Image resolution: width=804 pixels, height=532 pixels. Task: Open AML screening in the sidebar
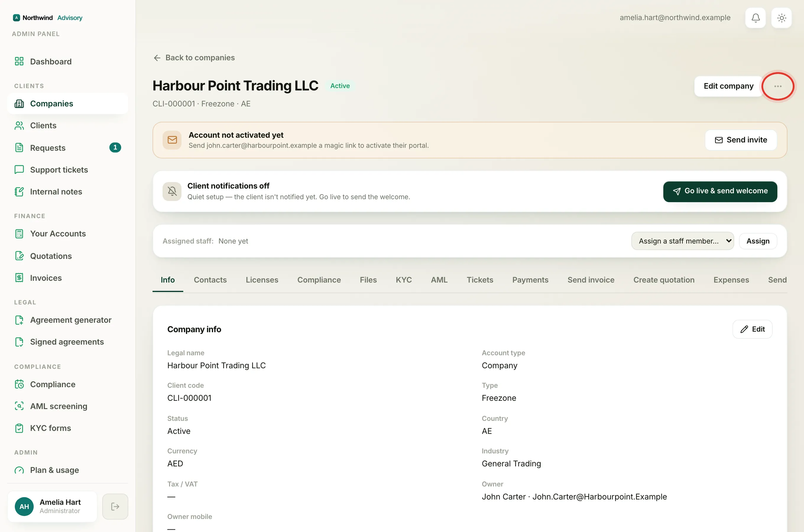[x=67, y=406]
